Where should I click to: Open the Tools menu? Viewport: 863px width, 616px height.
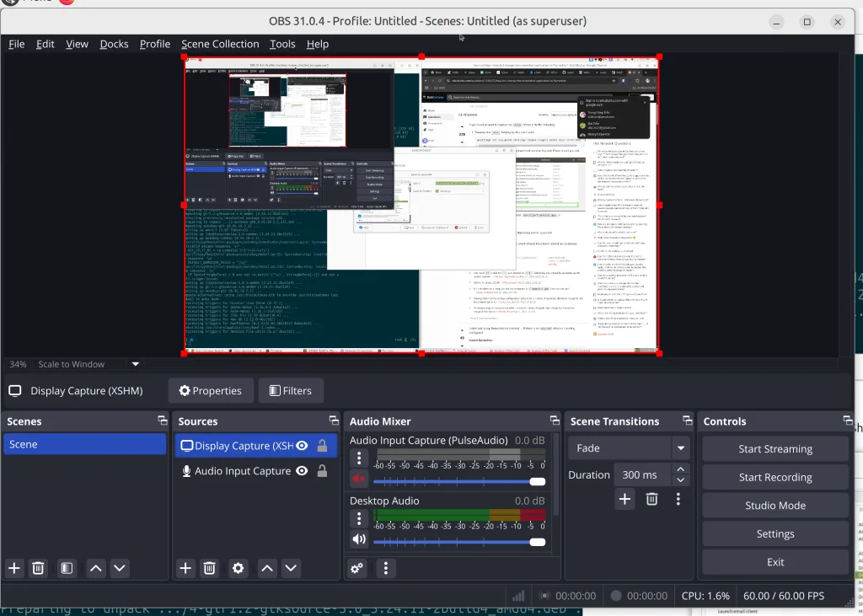[x=282, y=44]
